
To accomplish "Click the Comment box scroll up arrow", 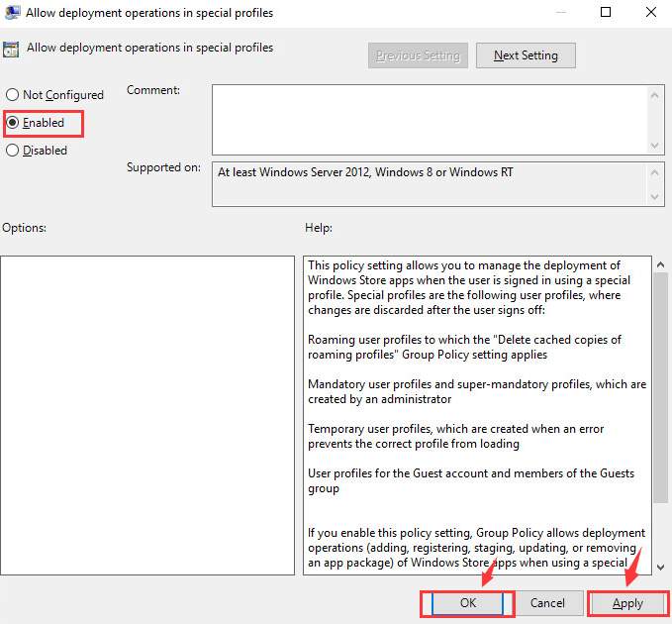I will (x=654, y=95).
